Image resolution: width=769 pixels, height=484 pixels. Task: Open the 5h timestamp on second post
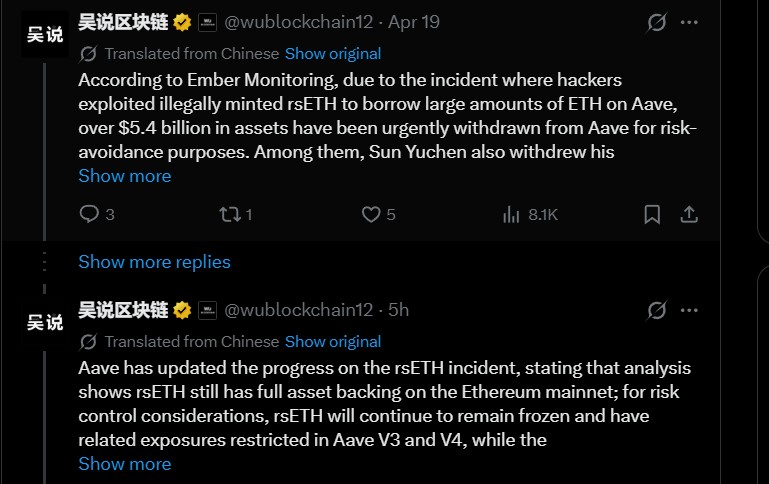[399, 310]
